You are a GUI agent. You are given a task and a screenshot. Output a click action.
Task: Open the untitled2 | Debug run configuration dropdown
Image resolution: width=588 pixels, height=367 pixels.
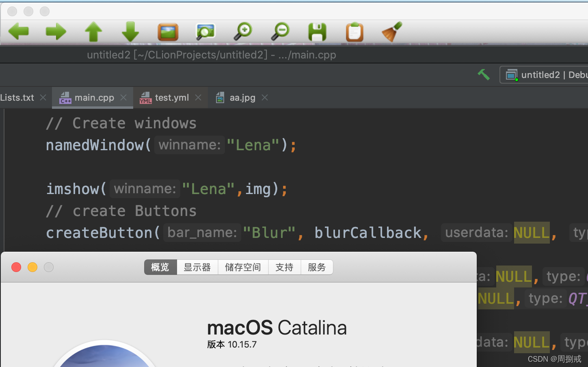click(x=544, y=75)
